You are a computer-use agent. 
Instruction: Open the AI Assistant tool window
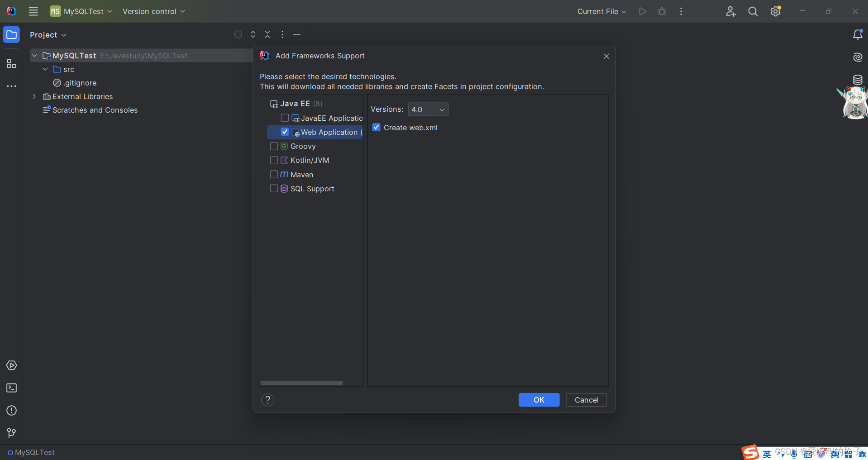(x=858, y=57)
